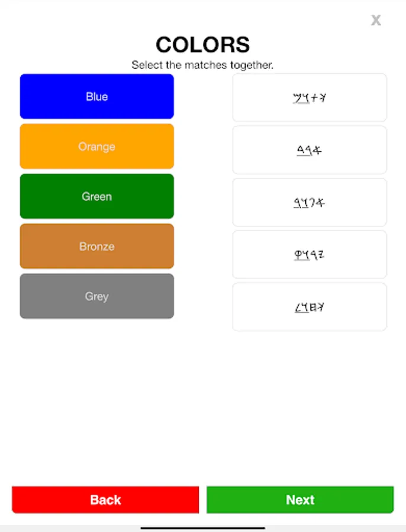Tap the 'Select the matches together' instruction
Viewport: 406px width, 532px height.
coord(202,65)
